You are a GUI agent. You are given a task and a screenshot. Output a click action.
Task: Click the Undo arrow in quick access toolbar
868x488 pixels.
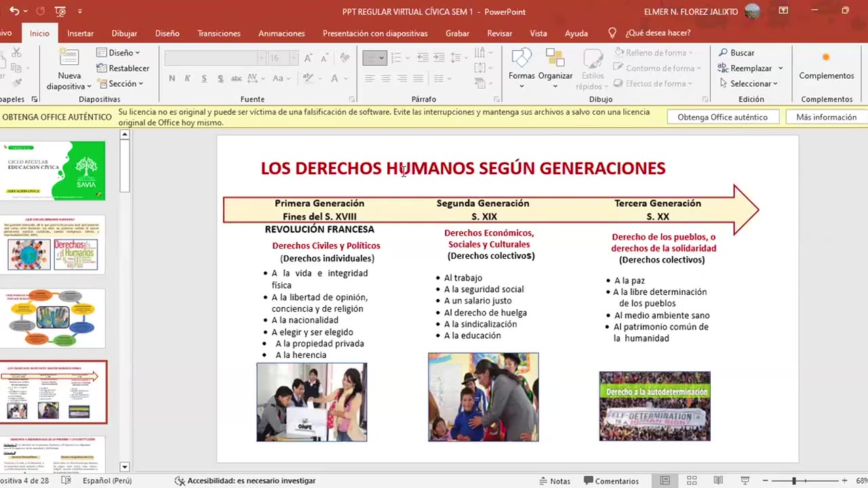[14, 12]
